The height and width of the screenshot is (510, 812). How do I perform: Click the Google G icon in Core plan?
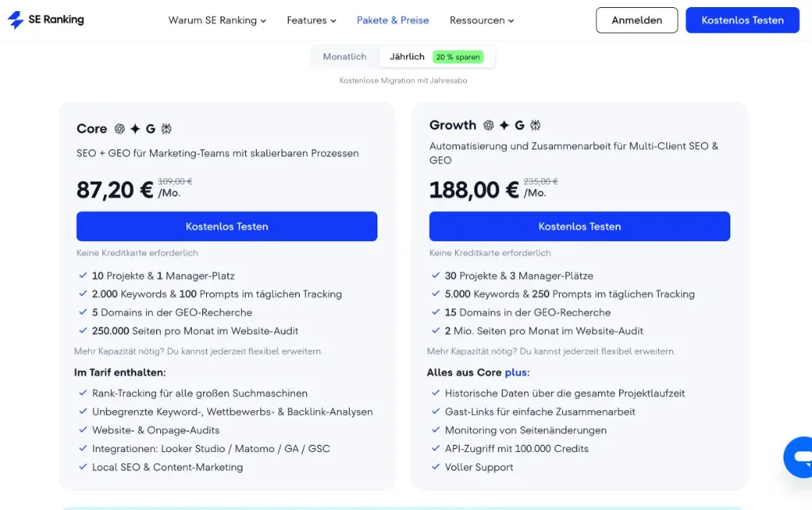click(151, 128)
